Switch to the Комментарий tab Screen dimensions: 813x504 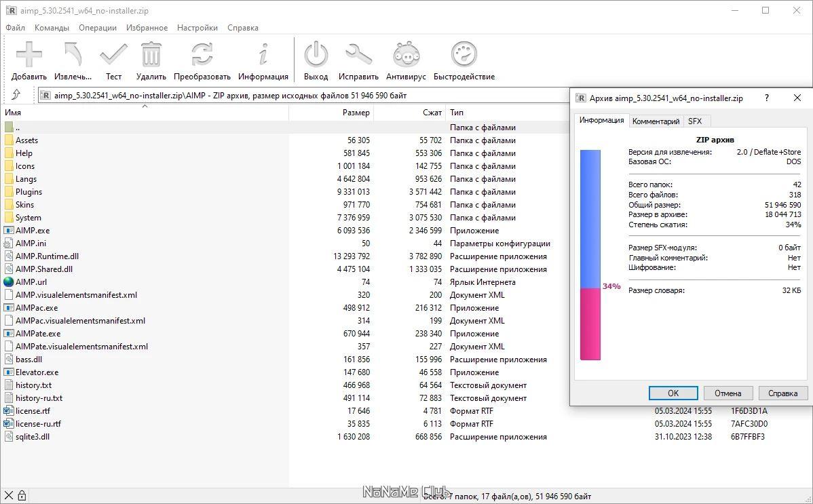(656, 121)
